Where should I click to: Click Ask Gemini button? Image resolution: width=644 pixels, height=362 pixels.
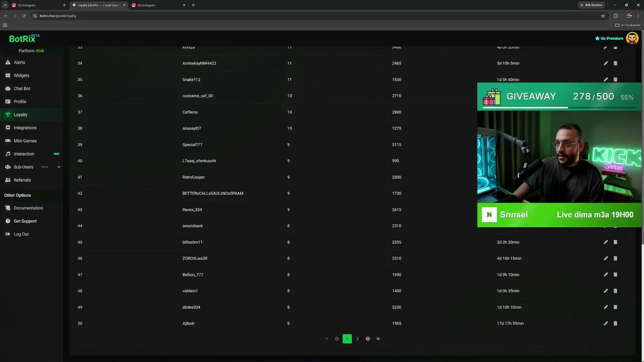tap(591, 5)
